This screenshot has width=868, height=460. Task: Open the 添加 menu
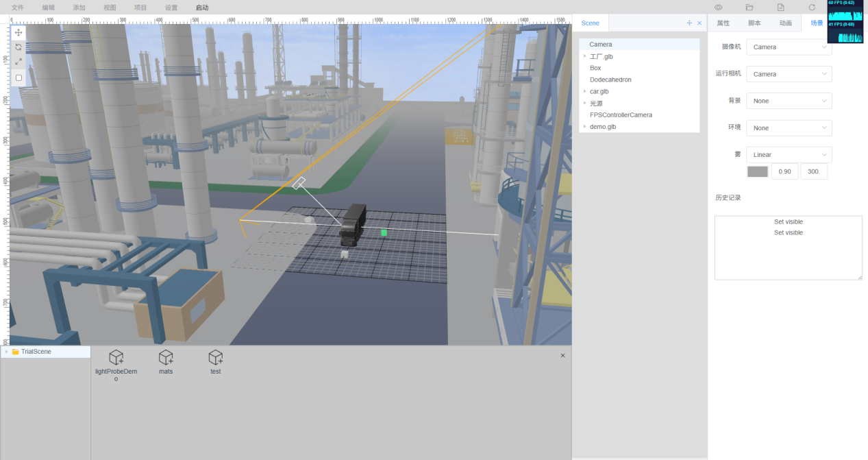(79, 8)
